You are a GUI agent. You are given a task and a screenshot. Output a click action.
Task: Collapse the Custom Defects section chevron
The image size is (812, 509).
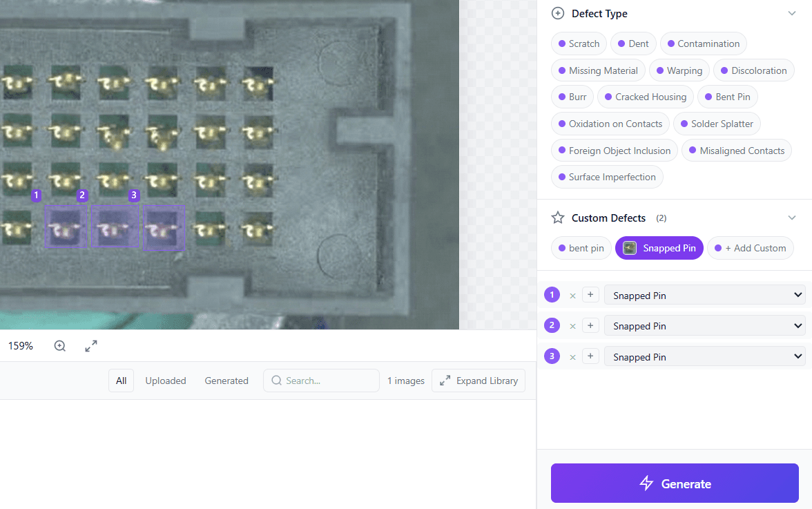(x=791, y=218)
